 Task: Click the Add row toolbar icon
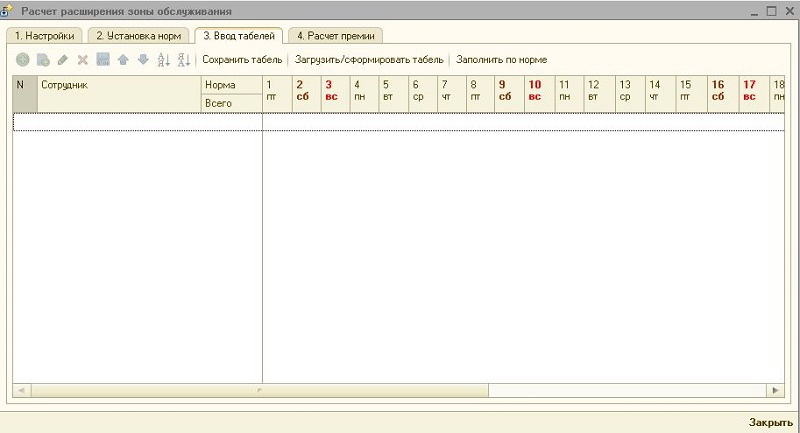point(23,60)
